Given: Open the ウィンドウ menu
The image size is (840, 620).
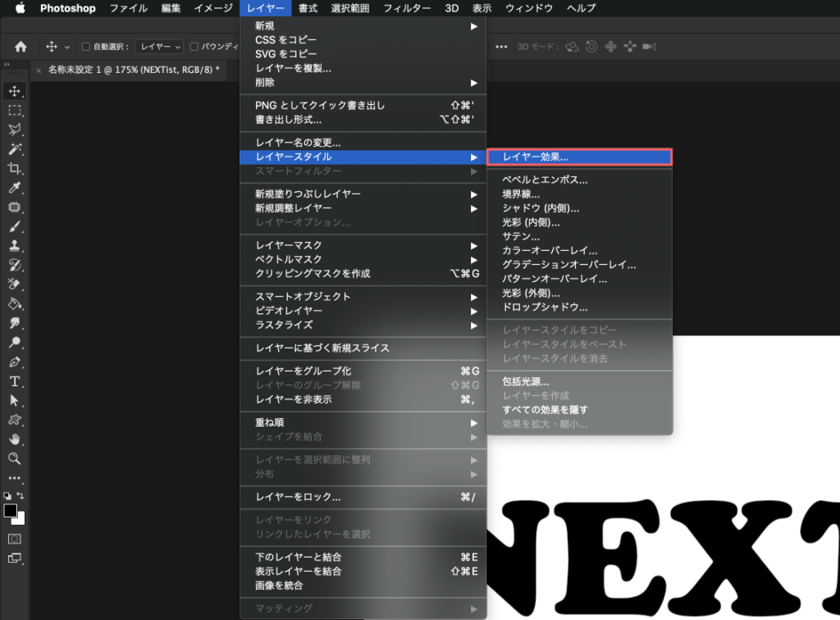Looking at the screenshot, I should click(529, 8).
